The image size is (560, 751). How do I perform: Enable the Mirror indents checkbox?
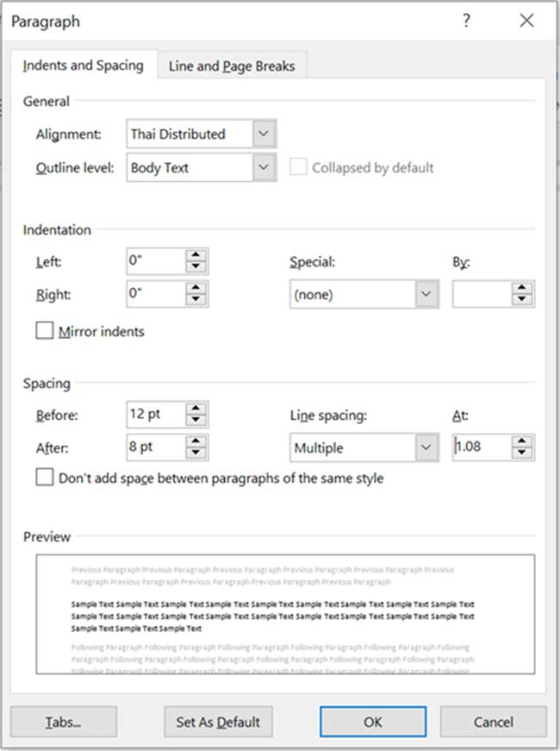click(45, 331)
